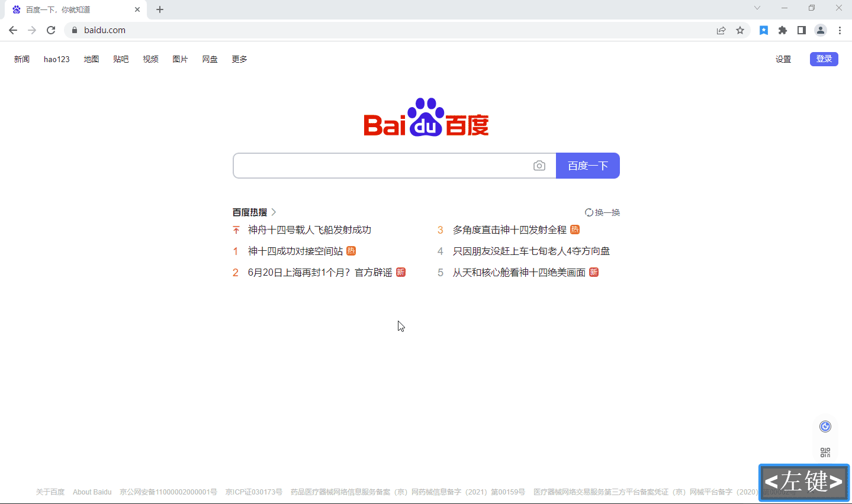Open the blue bookmark extension icon

click(764, 30)
